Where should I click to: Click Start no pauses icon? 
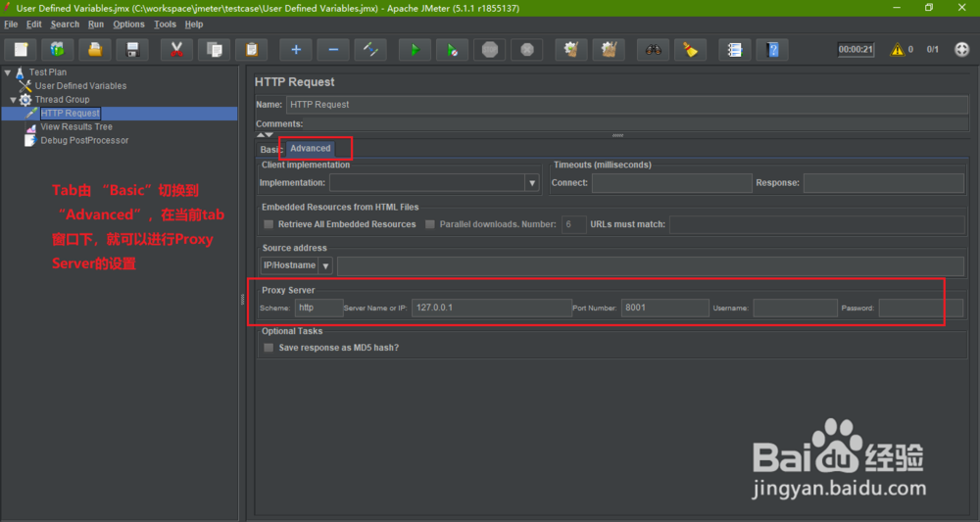[x=453, y=50]
